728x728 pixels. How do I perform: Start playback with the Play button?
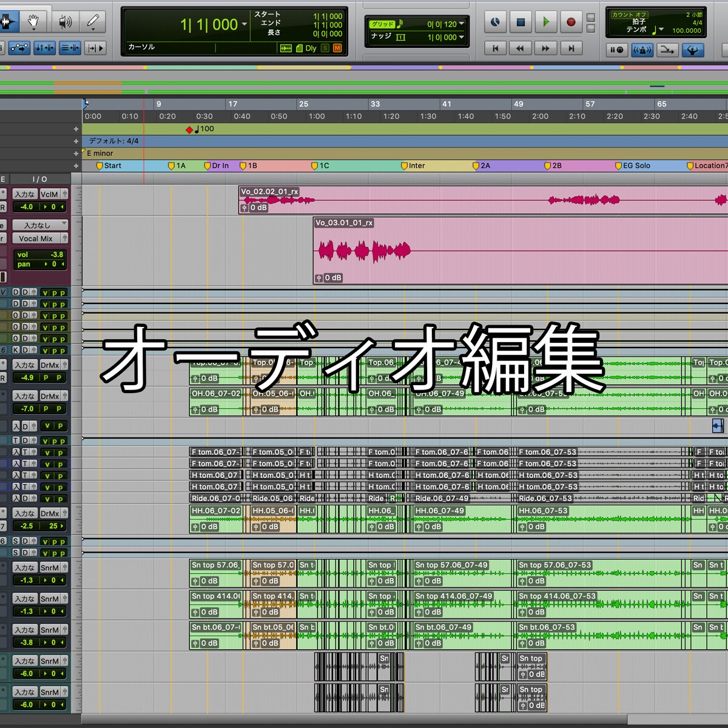pyautogui.click(x=546, y=22)
